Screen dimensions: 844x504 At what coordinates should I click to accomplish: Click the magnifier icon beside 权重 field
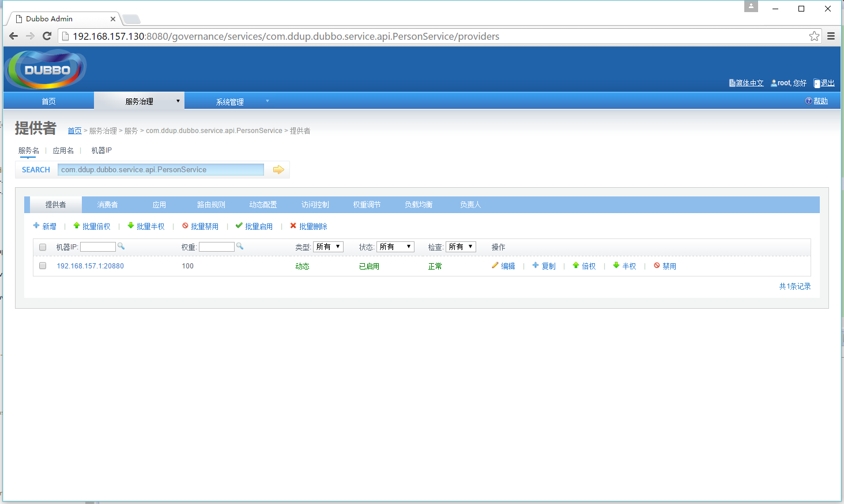pos(240,247)
